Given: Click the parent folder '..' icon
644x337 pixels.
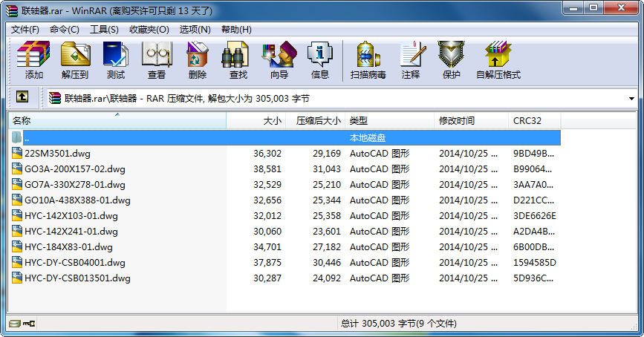Looking at the screenshot, I should pyautogui.click(x=16, y=137).
